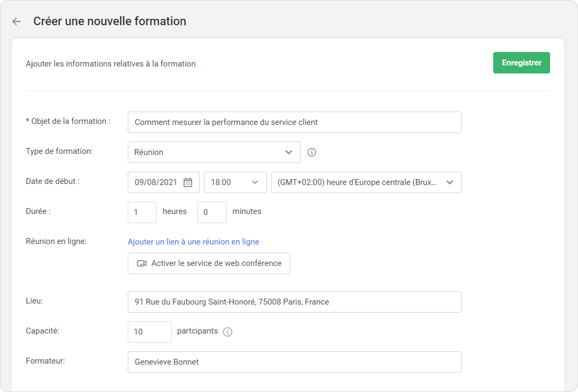Follow Ajouter un lien à une réunion link
The height and width of the screenshot is (392, 578).
[193, 242]
